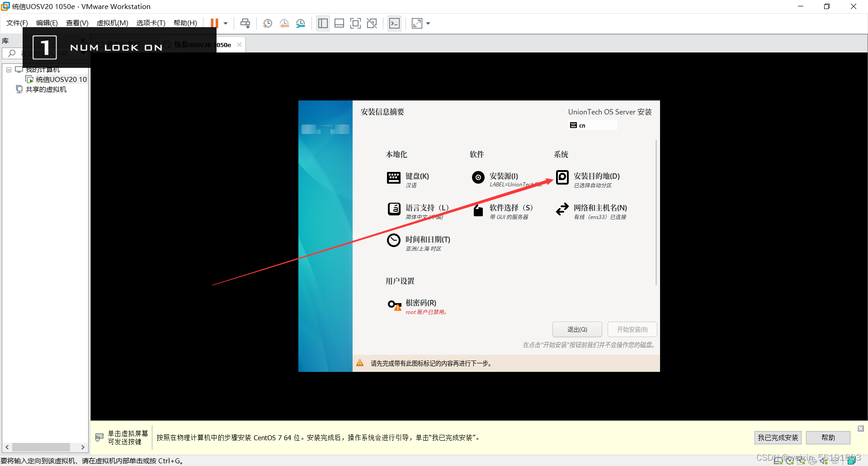Collapse the 我的计算机 tree node
This screenshot has height=466, width=868.
click(x=9, y=70)
